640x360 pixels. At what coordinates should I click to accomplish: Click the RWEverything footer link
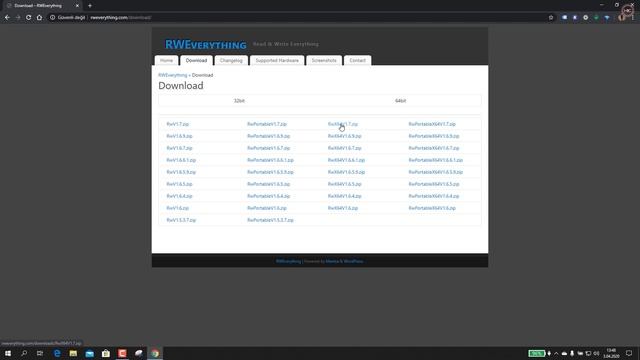(288, 261)
